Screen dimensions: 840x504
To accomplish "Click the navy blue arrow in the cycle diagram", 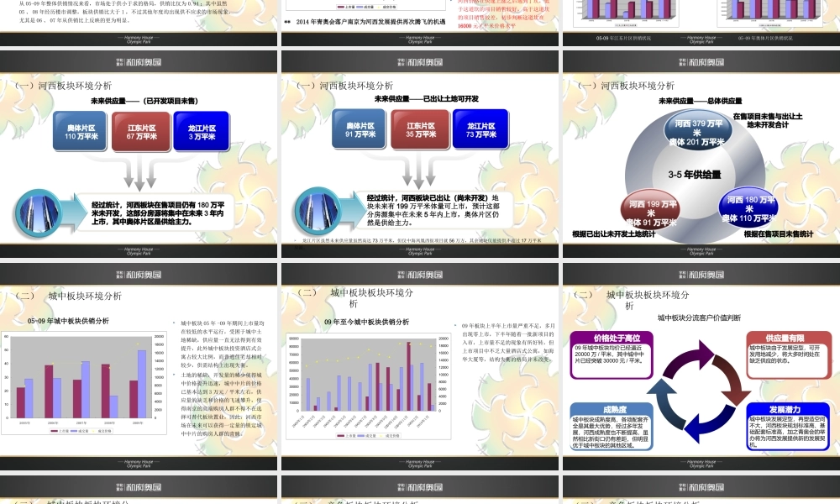I will point(709,423).
